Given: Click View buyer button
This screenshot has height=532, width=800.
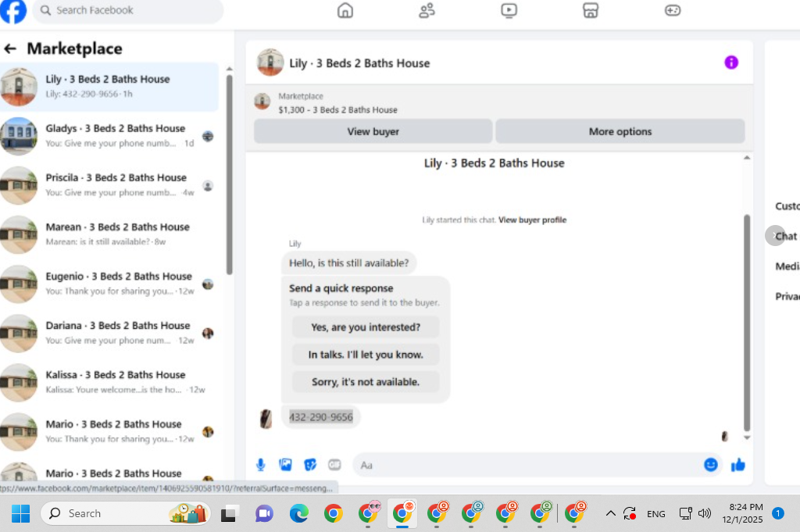Looking at the screenshot, I should pos(373,131).
